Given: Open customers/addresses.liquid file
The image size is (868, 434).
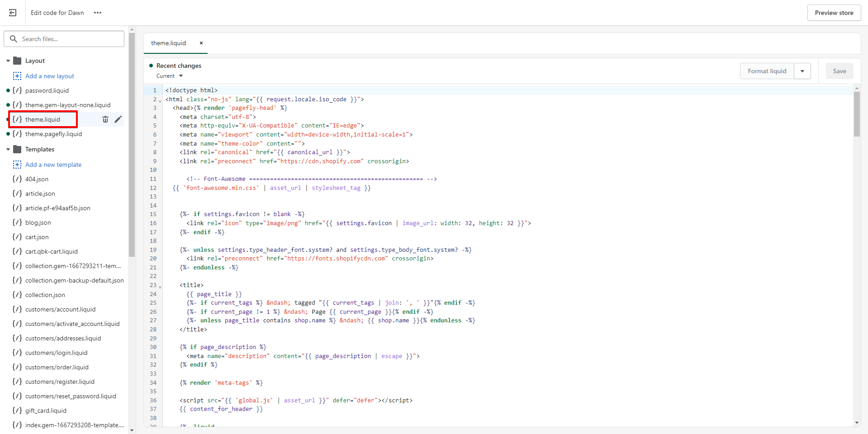Looking at the screenshot, I should coord(63,338).
